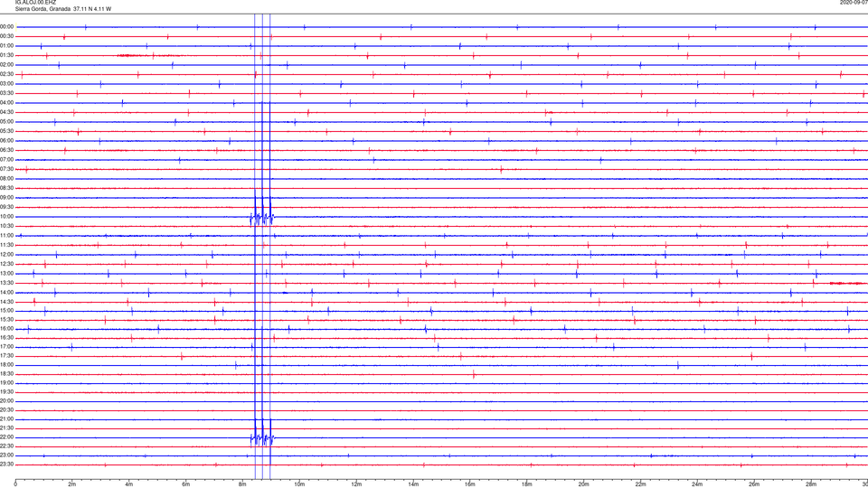The height and width of the screenshot is (488, 868).
Task: Click the 10:30 row label
Action: (x=7, y=226)
